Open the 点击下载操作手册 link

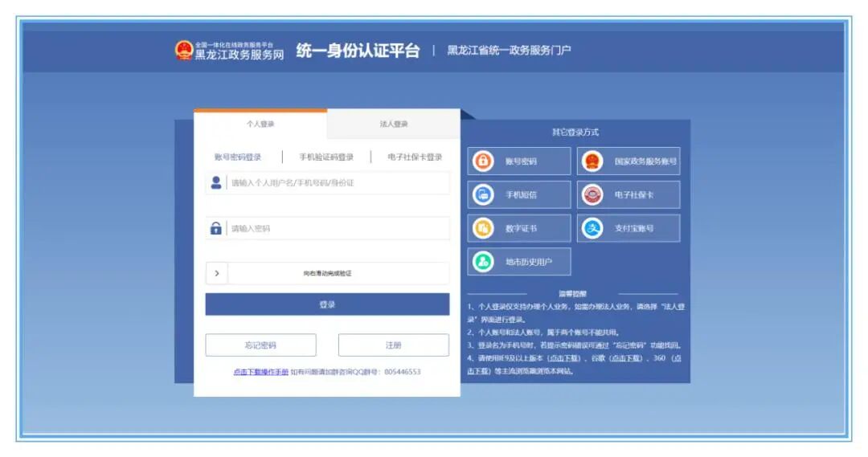point(260,372)
